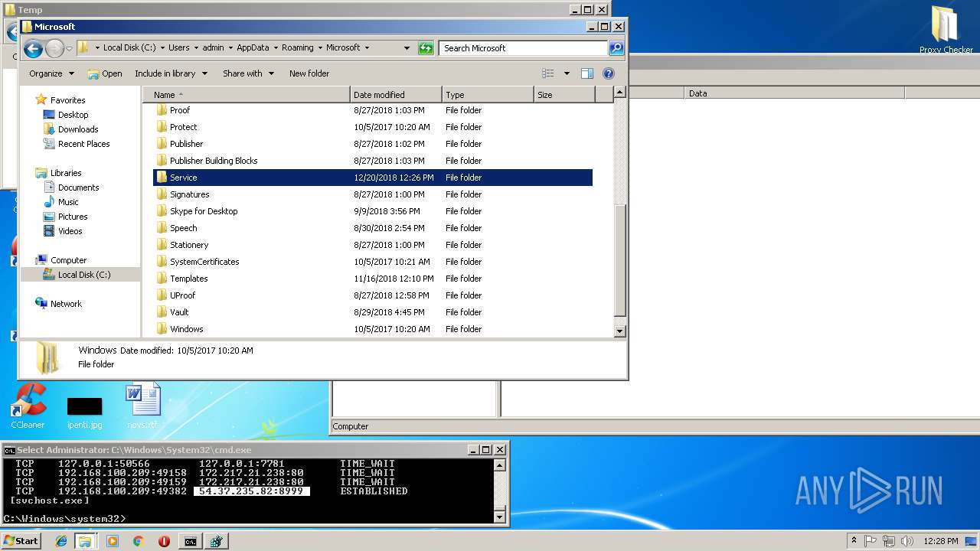980x551 pixels.
Task: Switch to Windows Explorer taskbar button
Action: tap(85, 541)
